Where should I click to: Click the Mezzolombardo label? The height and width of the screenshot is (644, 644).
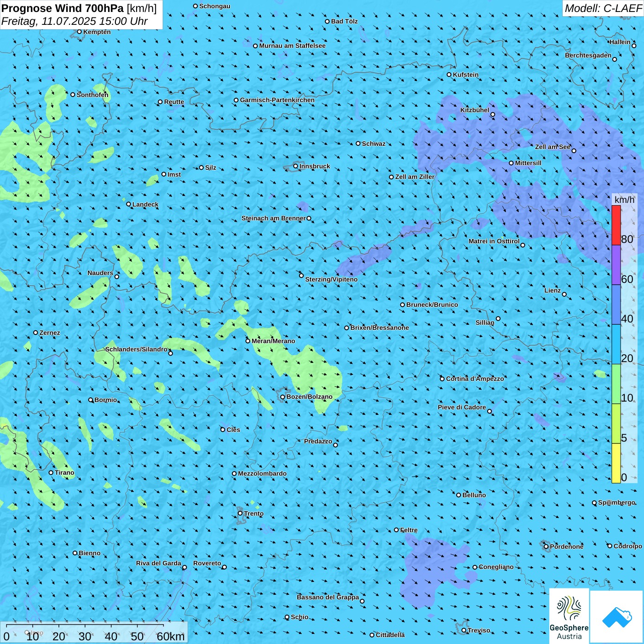click(x=262, y=473)
